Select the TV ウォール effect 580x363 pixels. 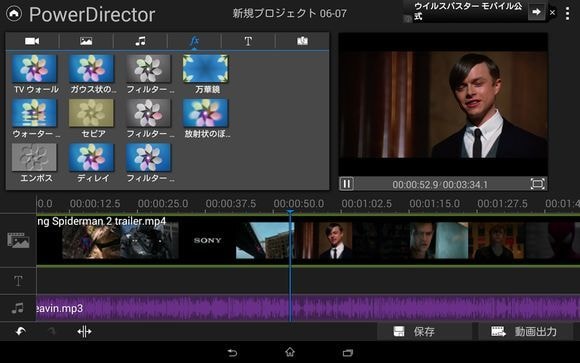coord(35,74)
